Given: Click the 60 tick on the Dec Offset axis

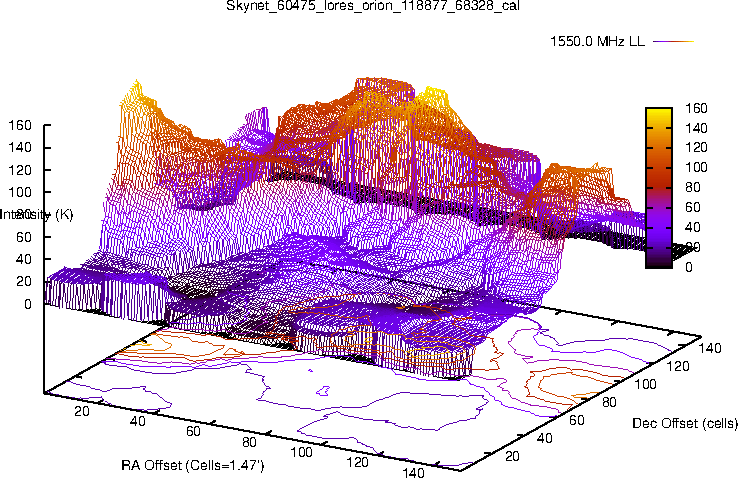Looking at the screenshot, I should tap(577, 420).
